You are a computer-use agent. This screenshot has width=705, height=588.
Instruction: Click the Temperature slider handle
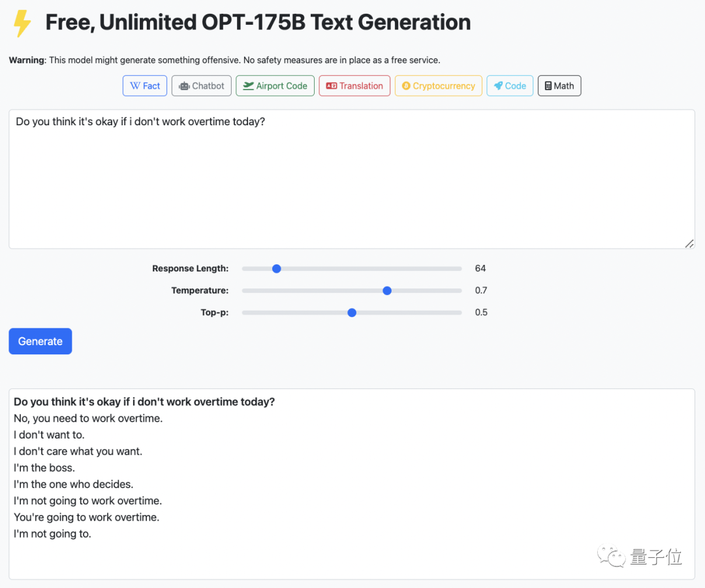[387, 290]
